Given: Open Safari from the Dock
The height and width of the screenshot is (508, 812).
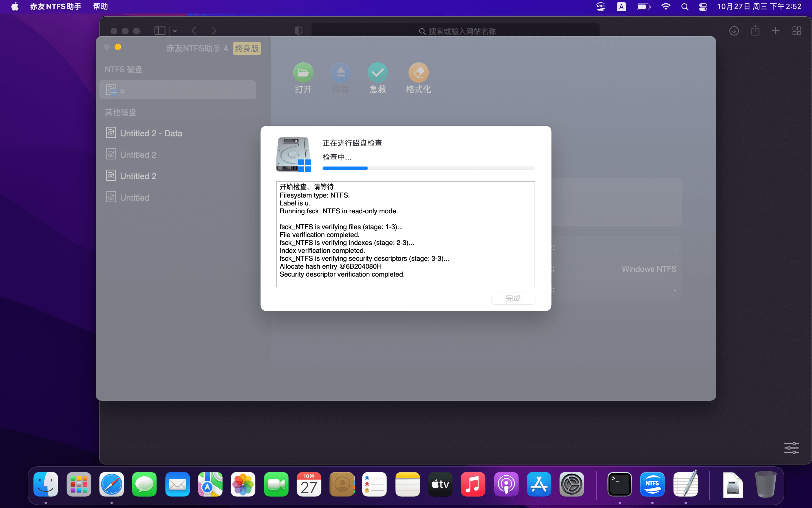Looking at the screenshot, I should click(x=111, y=484).
